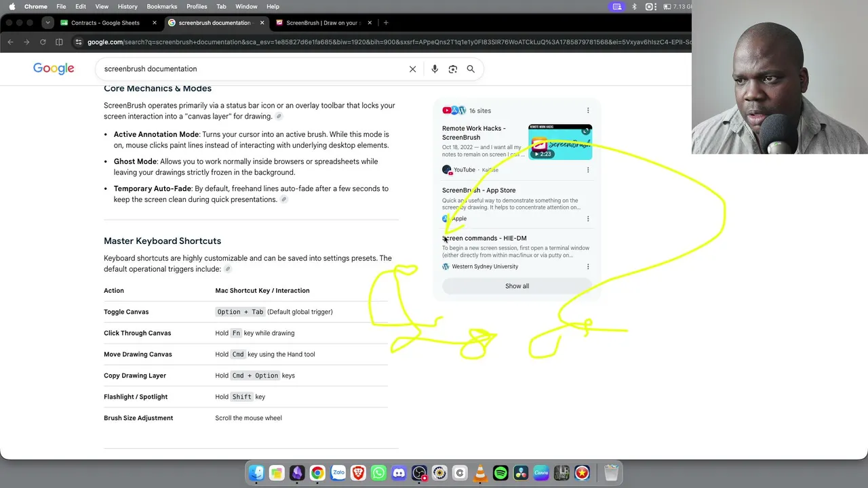This screenshot has width=868, height=488.
Task: Open the Edit menu
Action: click(81, 7)
